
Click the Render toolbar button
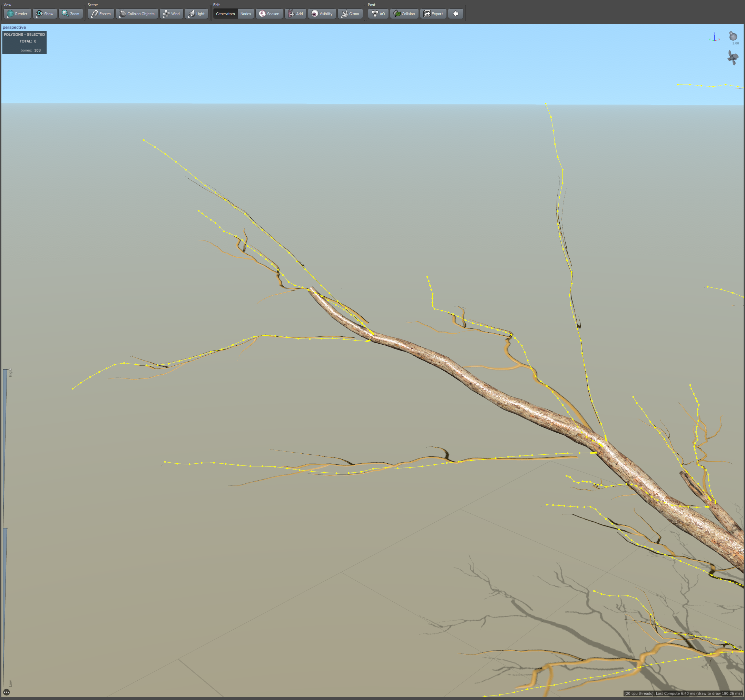coord(17,14)
